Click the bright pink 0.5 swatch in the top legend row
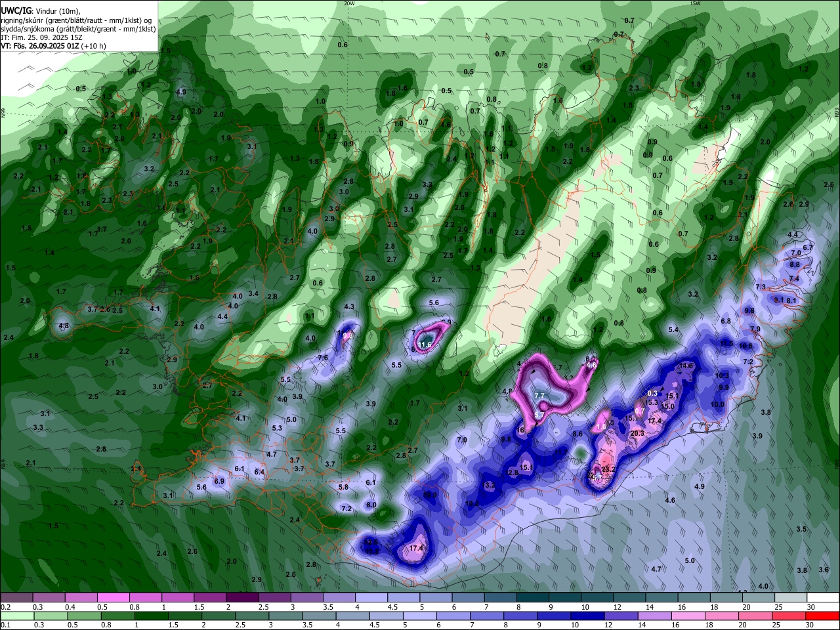This screenshot has width=840, height=630. coord(113,598)
